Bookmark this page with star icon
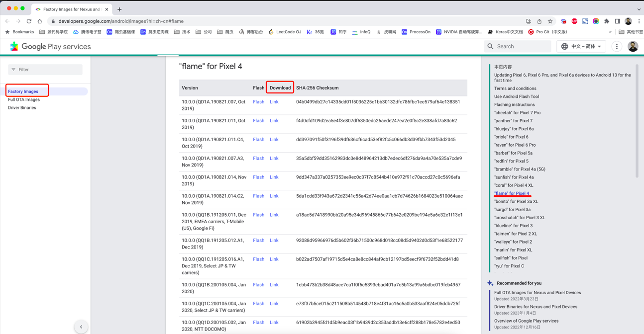Screen dimensions: 644x334 550,21
